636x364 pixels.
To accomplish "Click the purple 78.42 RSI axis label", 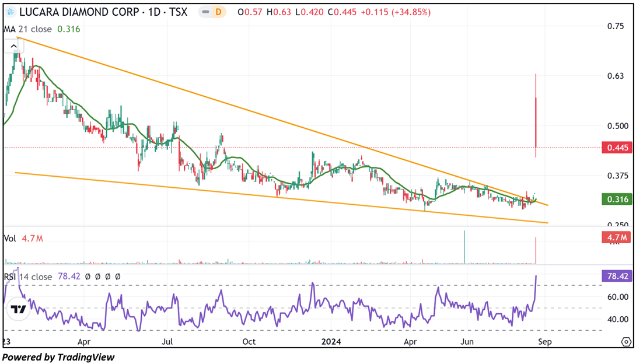I will click(x=617, y=276).
